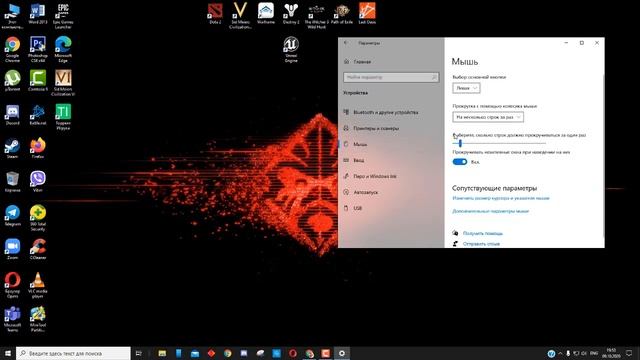The height and width of the screenshot is (360, 640).
Task: Open the 360 Total Security desktop shortcut
Action: pos(38,218)
